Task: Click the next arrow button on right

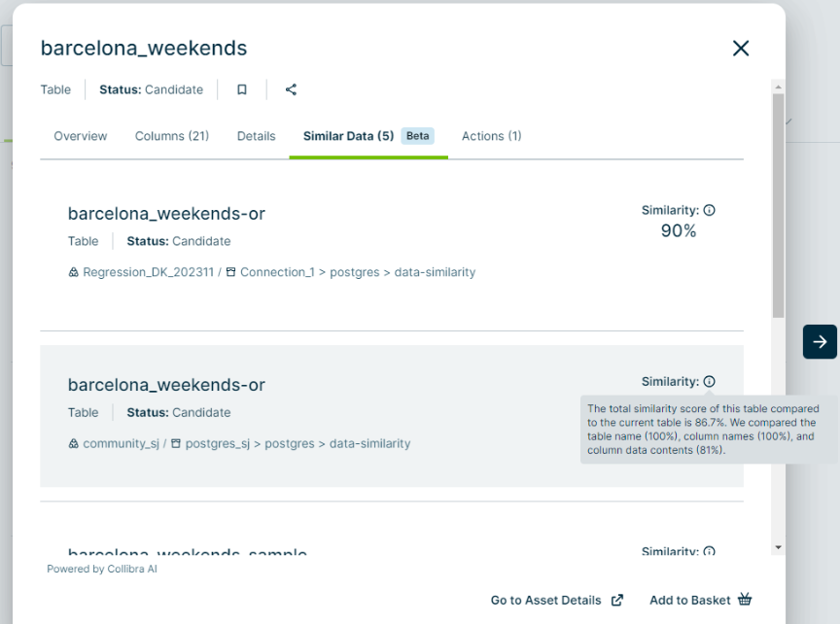Action: 820,341
